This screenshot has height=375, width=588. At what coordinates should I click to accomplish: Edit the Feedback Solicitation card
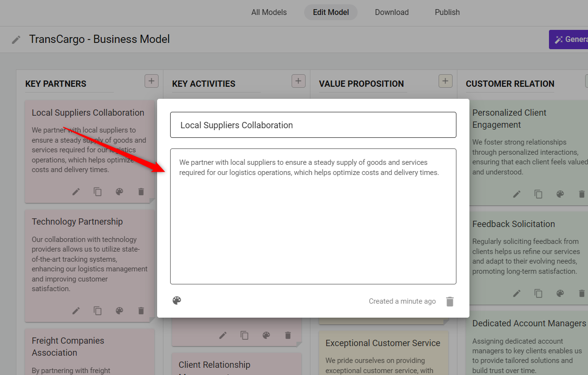click(x=517, y=293)
